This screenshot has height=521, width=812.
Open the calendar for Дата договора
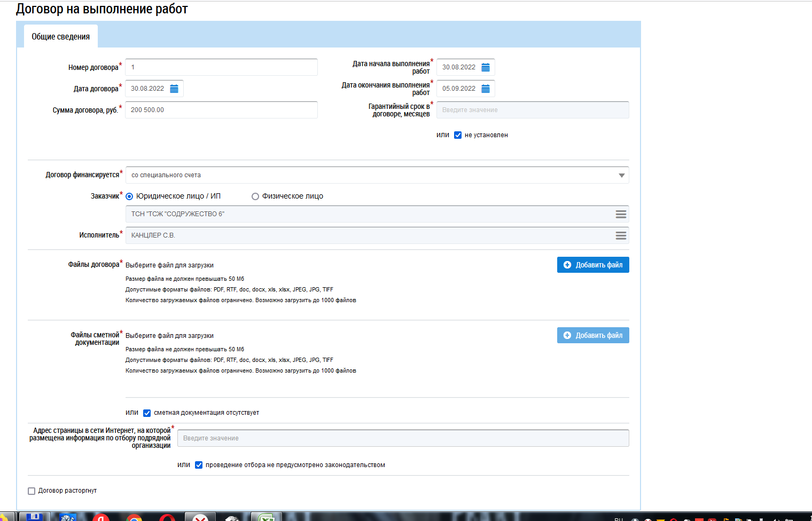(174, 89)
